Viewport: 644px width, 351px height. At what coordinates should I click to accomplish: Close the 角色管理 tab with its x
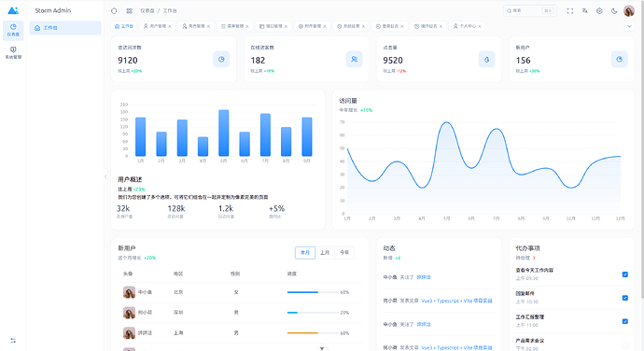coord(208,26)
